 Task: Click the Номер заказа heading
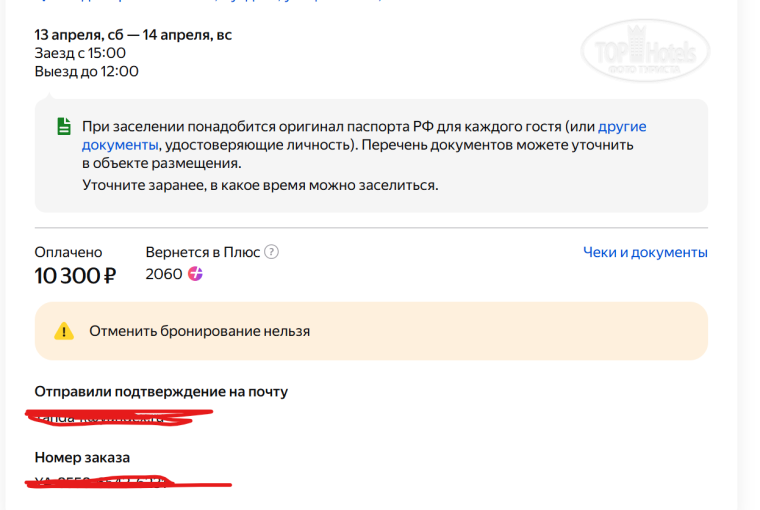coord(82,457)
